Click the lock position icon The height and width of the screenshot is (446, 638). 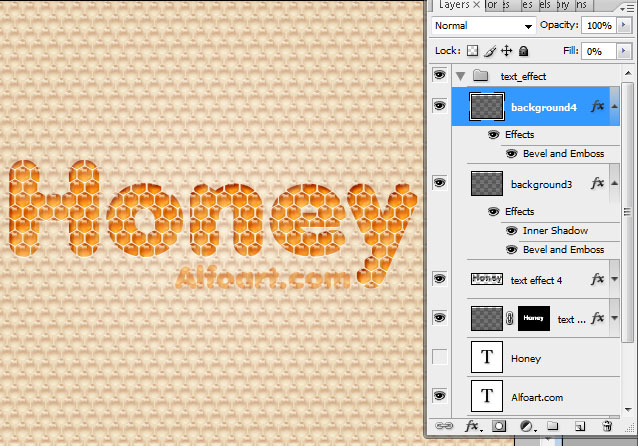coord(506,50)
